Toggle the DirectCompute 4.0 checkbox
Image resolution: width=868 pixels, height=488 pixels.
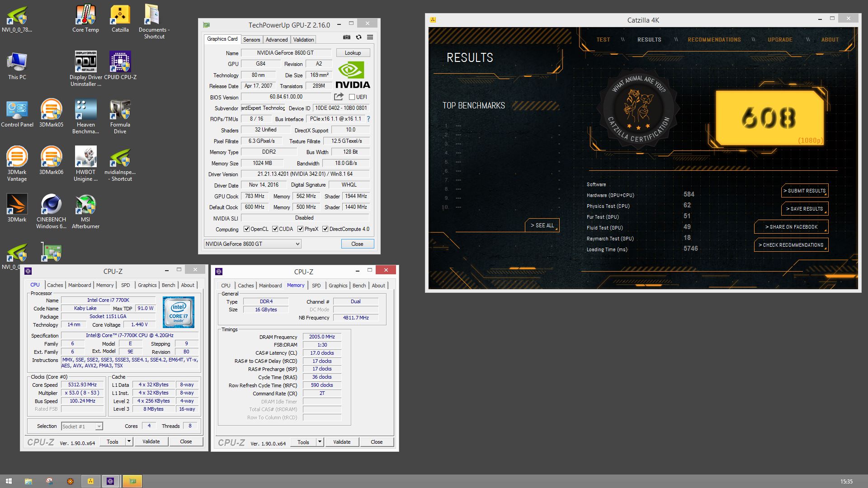pos(325,229)
